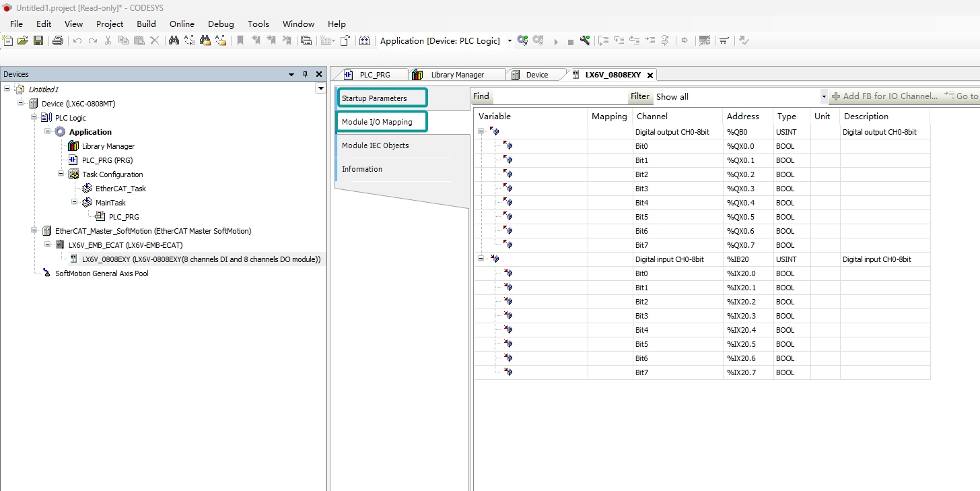Click the Find binoculars icon
The height and width of the screenshot is (491, 980).
174,40
